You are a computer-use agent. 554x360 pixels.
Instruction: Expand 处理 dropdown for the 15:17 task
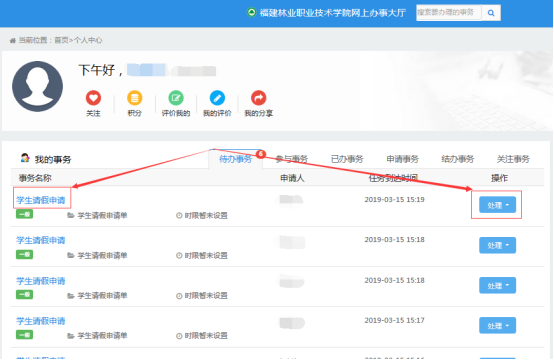pyautogui.click(x=497, y=325)
